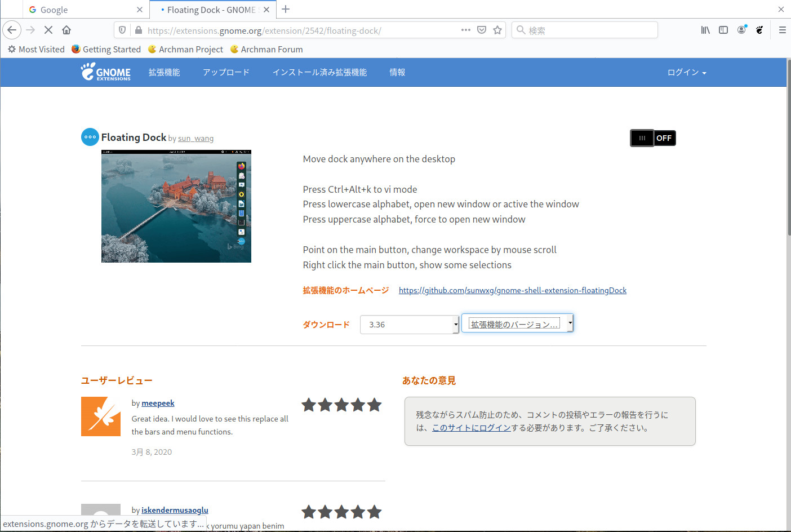
Task: Click the 検索 search box
Action: (585, 30)
